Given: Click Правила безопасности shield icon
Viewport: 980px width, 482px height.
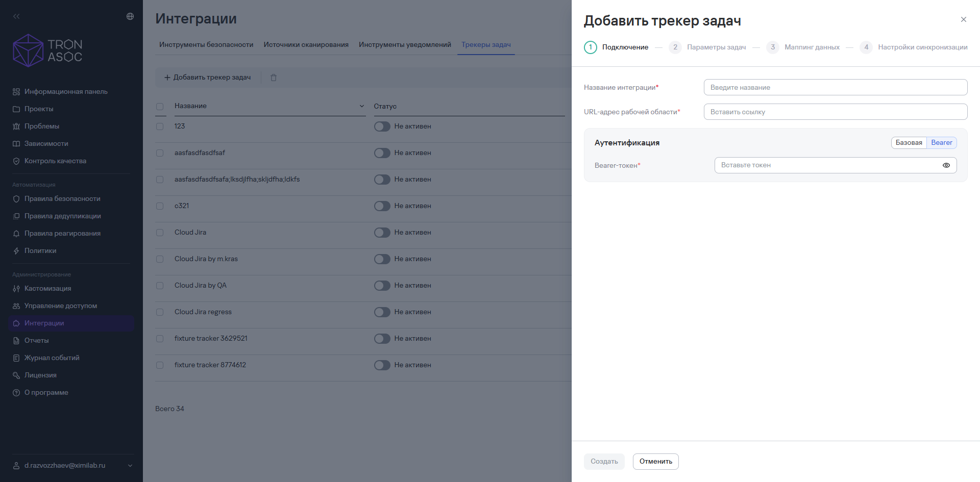Looking at the screenshot, I should [16, 199].
